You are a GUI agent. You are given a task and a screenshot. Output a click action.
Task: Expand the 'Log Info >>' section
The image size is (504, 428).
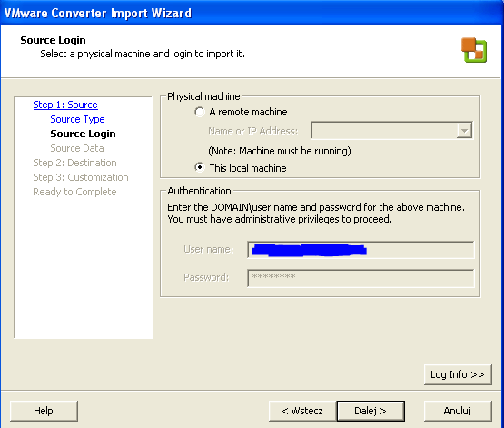point(458,374)
